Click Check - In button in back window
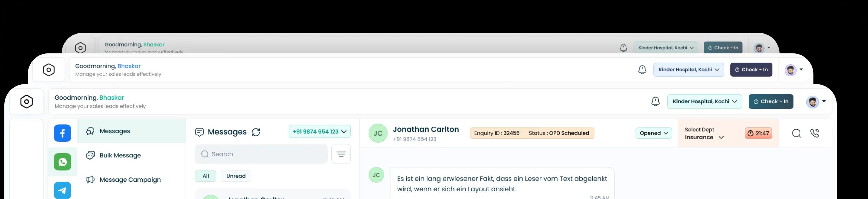The width and height of the screenshot is (868, 199). tap(723, 48)
